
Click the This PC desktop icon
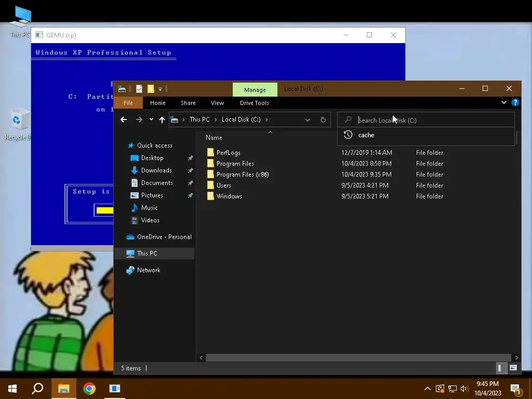click(x=20, y=22)
